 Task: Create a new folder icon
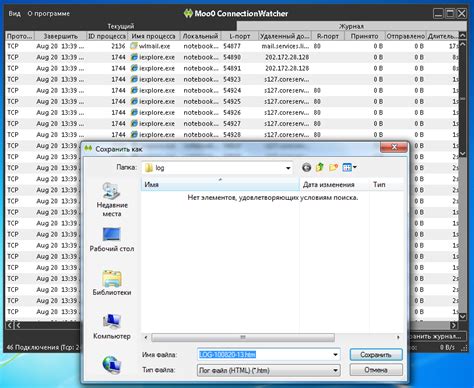[x=333, y=167]
